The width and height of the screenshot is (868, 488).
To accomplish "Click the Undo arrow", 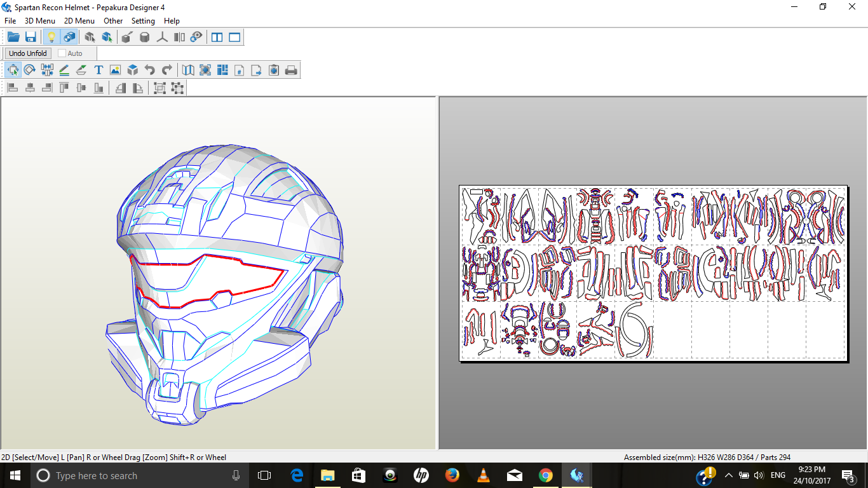I will [x=149, y=70].
